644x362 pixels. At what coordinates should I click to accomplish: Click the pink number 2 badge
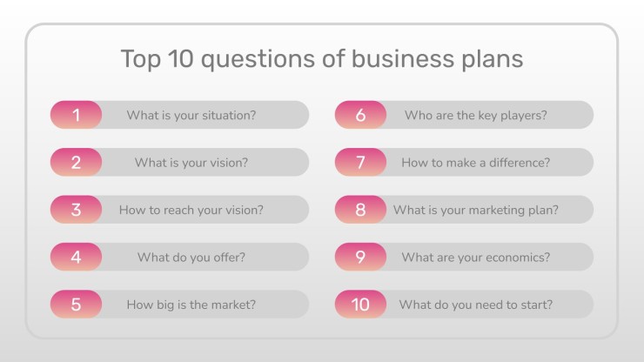pos(76,163)
